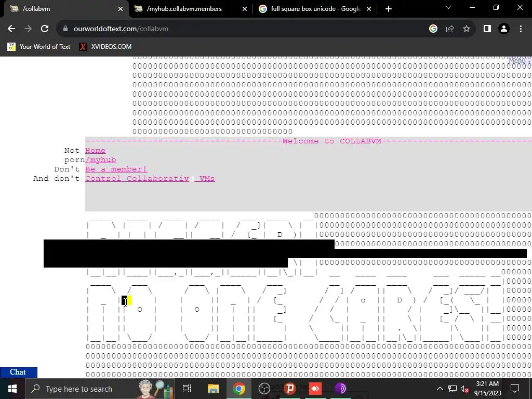Click the Google icon in address bar
Screen dimensions: 532x399
click(433, 29)
